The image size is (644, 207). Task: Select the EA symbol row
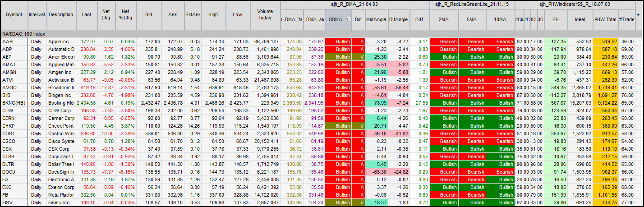click(x=5, y=179)
